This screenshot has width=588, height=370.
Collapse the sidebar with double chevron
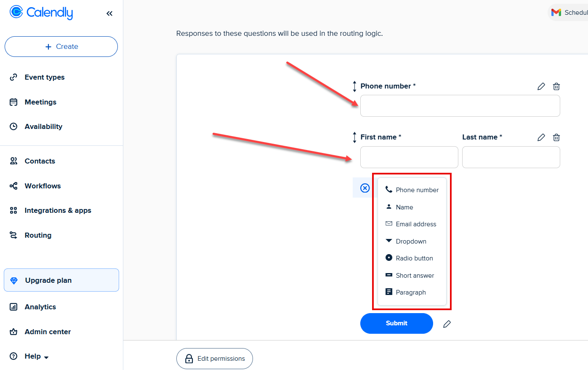pyautogui.click(x=109, y=13)
